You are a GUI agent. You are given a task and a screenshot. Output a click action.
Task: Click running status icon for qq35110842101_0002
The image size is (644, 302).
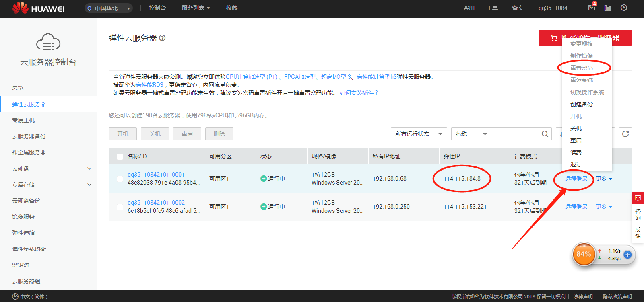(x=264, y=207)
